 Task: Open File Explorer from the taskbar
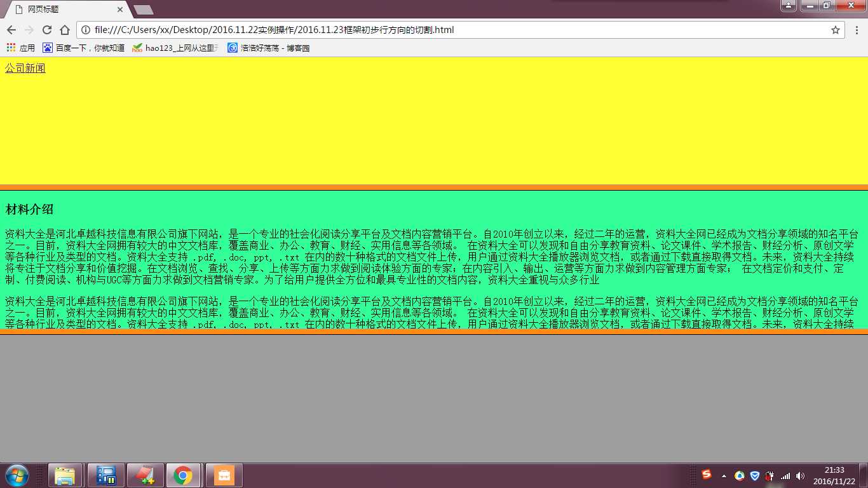(65, 475)
